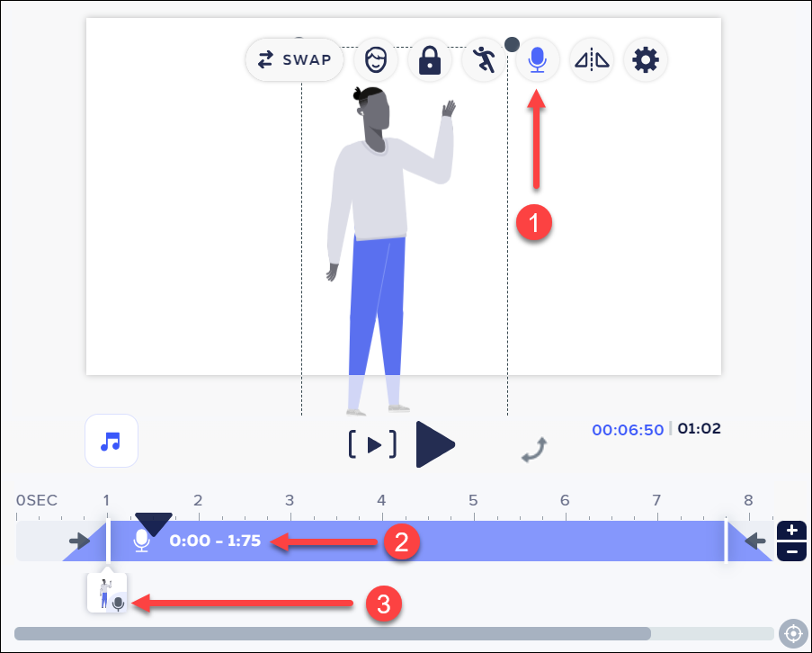This screenshot has height=653, width=812.
Task: Start bracketed preview playback
Action: (371, 443)
